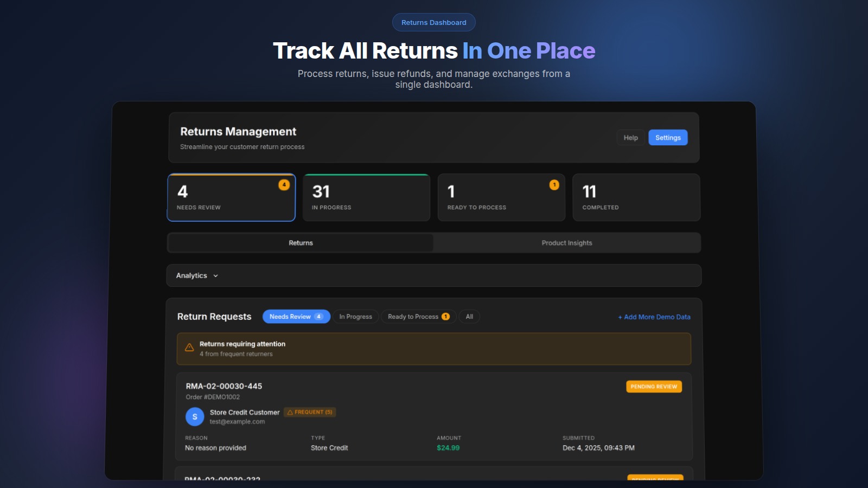Click the FREQUENT (5) warning tag
The image size is (868, 488).
[310, 412]
